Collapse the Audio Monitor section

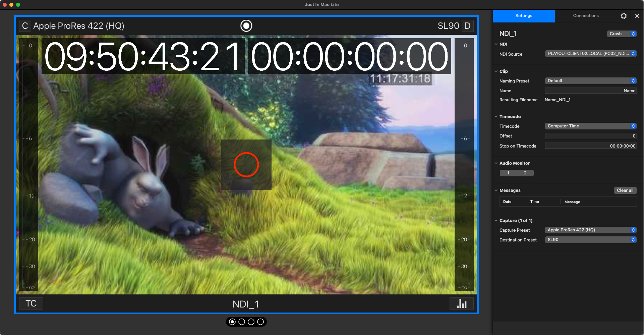[x=496, y=163]
